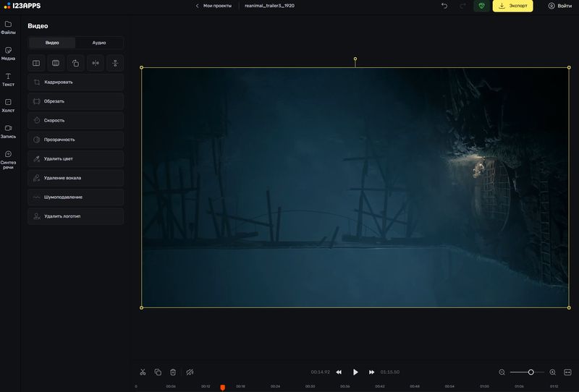Screen dimensions: 579x392
Task: Click the yellow Экспорт button
Action: pyautogui.click(x=512, y=6)
